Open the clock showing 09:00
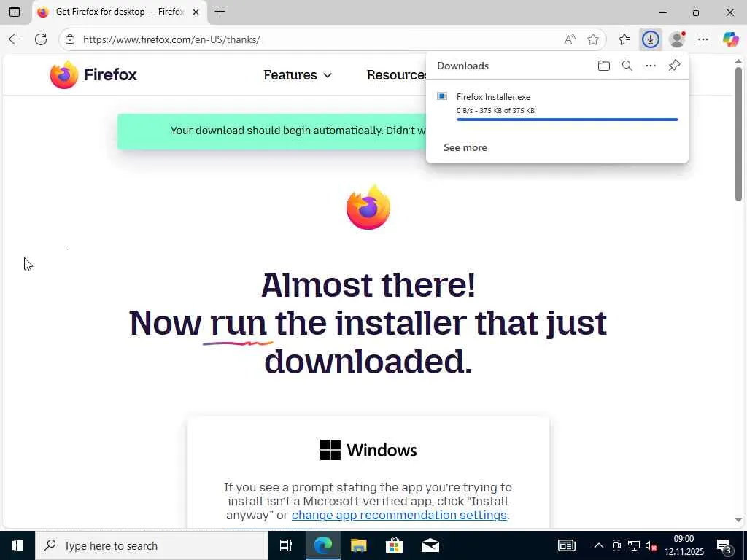 684,545
